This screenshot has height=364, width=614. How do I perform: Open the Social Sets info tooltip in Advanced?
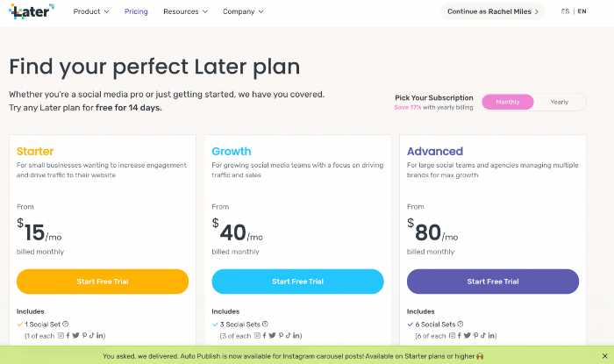[460, 324]
